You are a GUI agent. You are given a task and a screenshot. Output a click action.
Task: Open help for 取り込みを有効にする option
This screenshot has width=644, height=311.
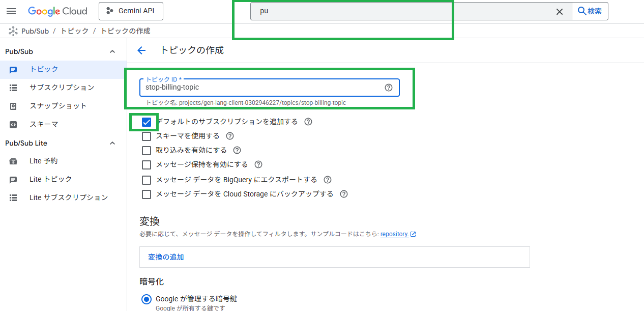[x=237, y=150]
